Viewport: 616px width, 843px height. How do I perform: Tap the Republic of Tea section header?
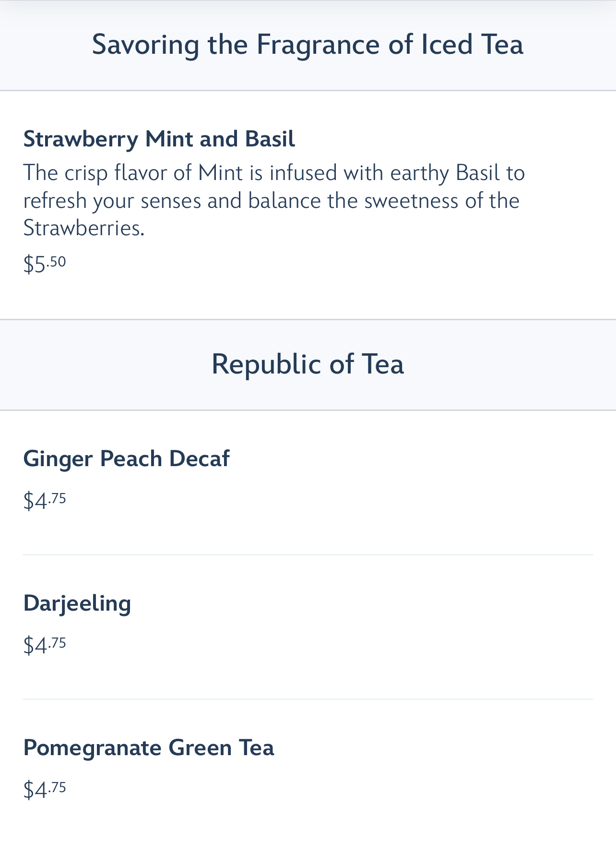307,364
